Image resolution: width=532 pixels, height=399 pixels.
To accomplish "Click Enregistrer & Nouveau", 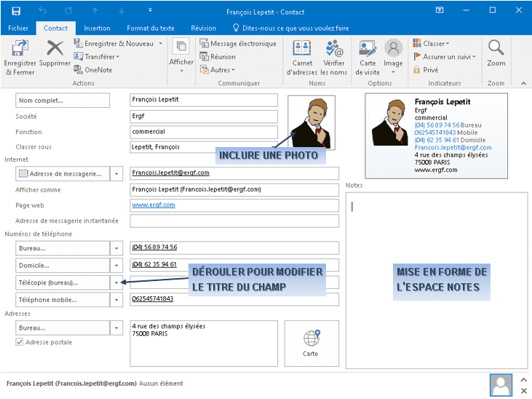I will [114, 44].
